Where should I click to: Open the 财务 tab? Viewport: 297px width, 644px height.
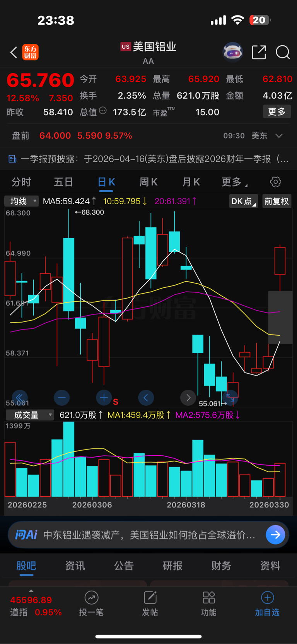click(221, 566)
